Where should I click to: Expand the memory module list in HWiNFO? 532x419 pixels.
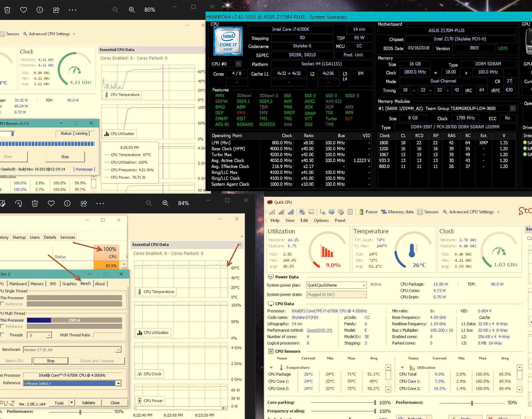(513, 108)
